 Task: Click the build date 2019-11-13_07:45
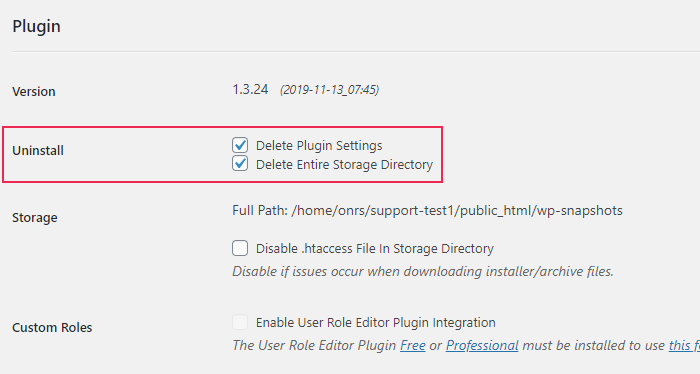(329, 90)
